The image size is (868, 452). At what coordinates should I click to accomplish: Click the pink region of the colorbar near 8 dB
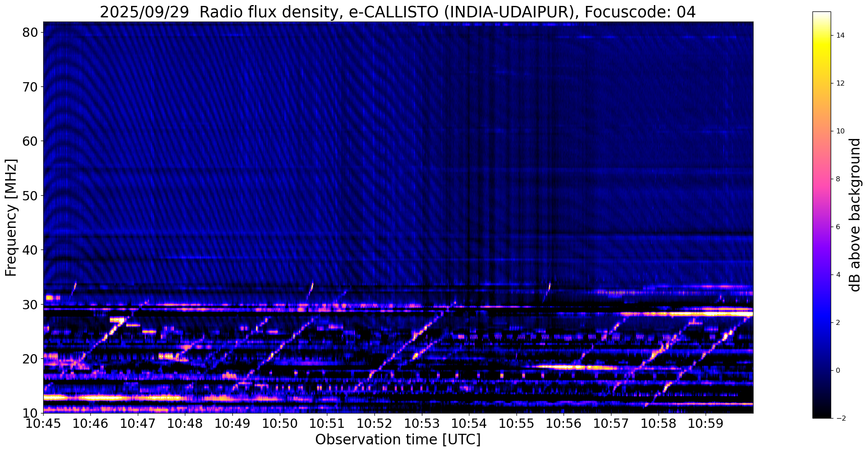821,179
